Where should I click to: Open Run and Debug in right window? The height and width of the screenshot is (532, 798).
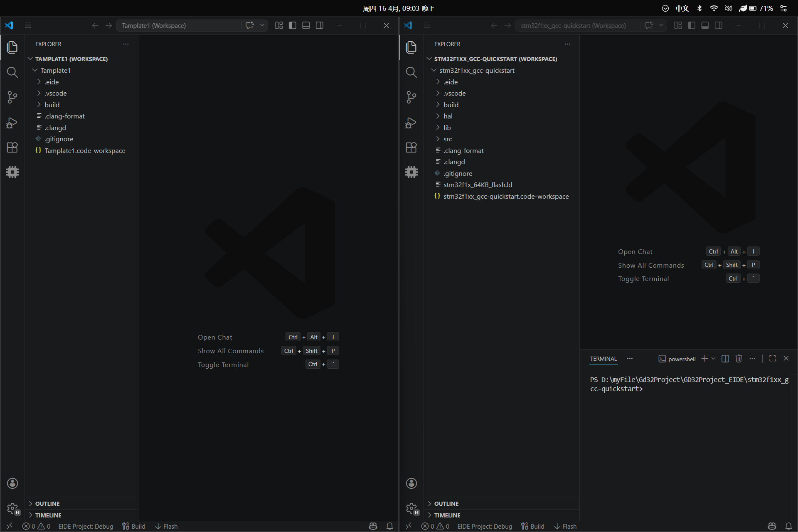point(411,123)
